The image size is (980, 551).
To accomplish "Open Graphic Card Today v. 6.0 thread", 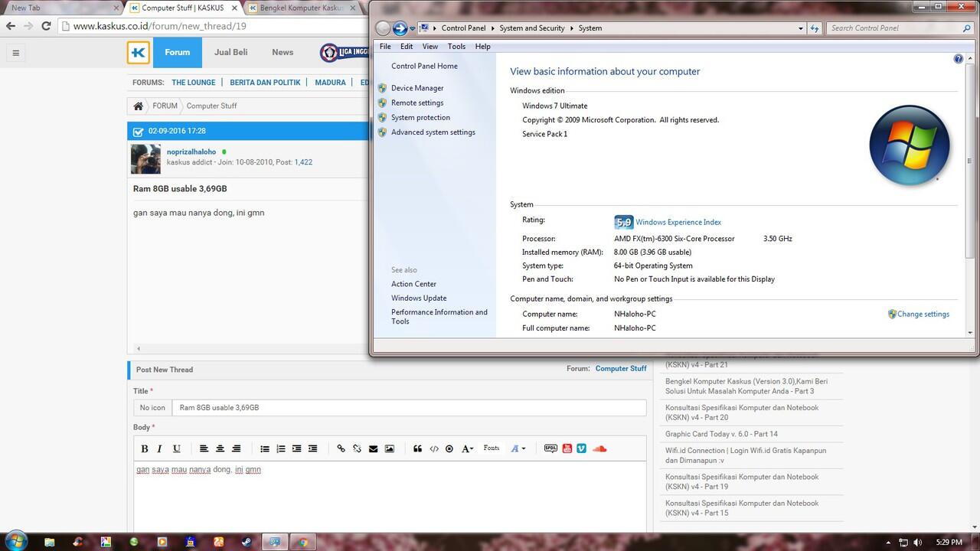I will point(721,434).
